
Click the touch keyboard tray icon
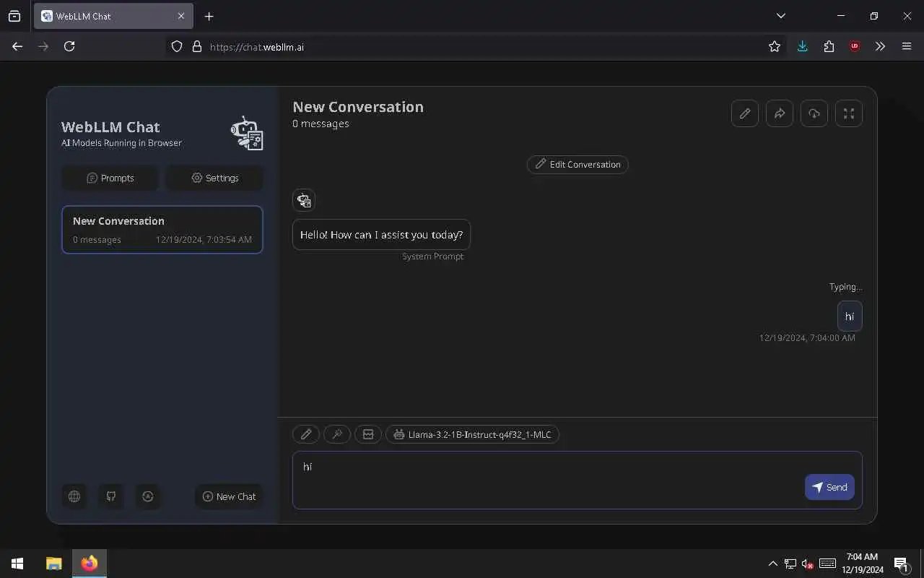click(x=827, y=564)
